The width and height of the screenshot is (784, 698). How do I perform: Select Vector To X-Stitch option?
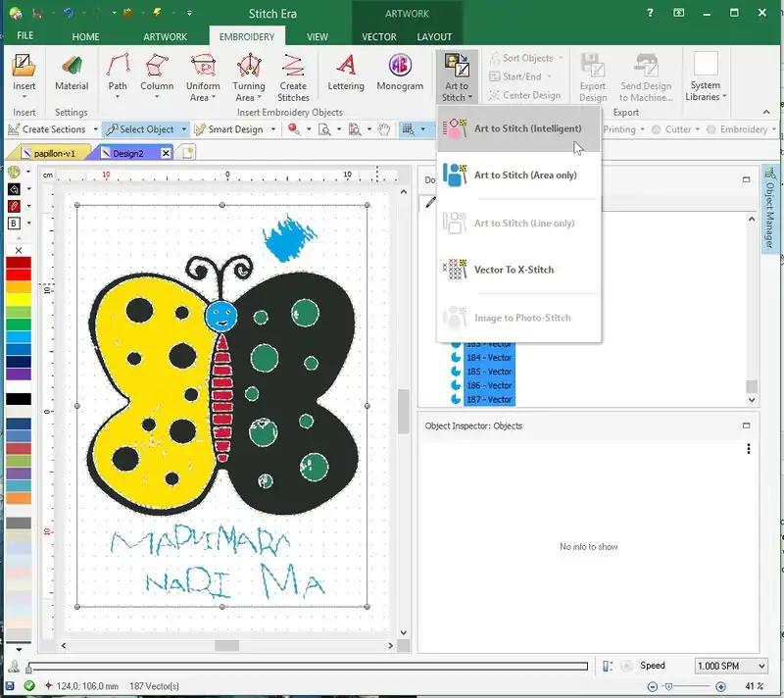pos(514,270)
